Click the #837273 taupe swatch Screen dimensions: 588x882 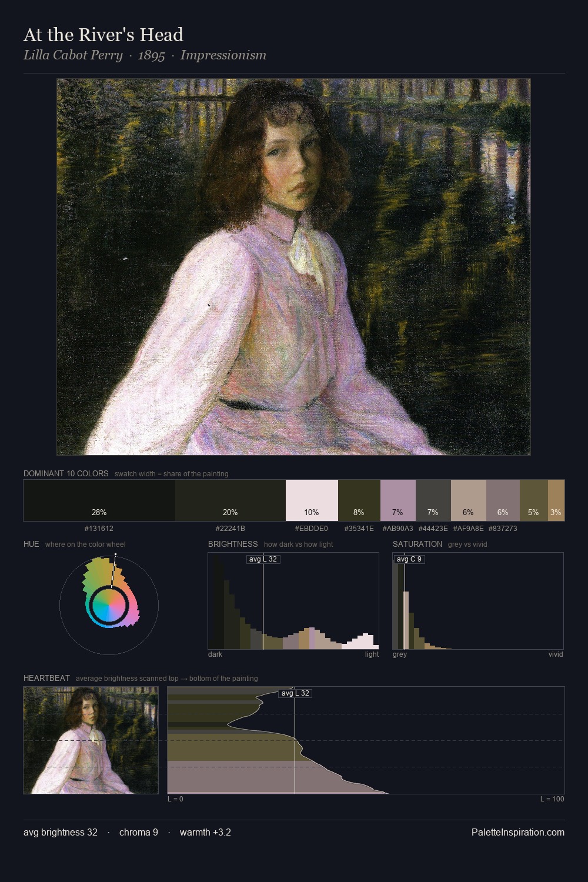503,500
